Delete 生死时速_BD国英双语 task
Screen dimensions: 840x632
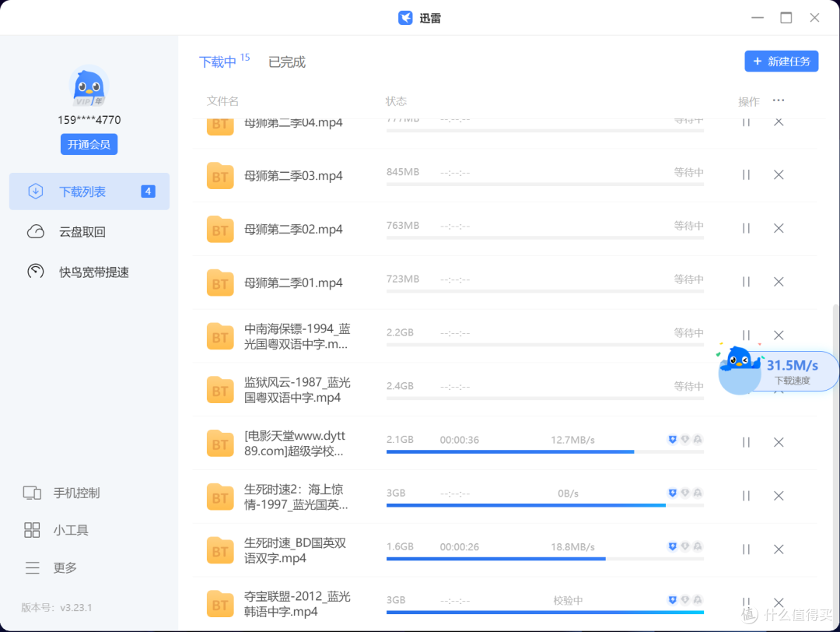click(779, 549)
